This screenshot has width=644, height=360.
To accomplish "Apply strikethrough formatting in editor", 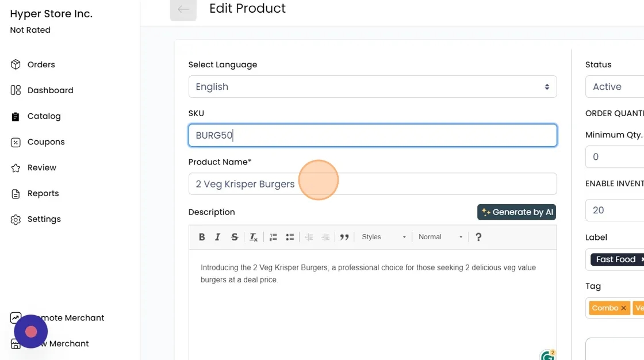I will [x=235, y=237].
